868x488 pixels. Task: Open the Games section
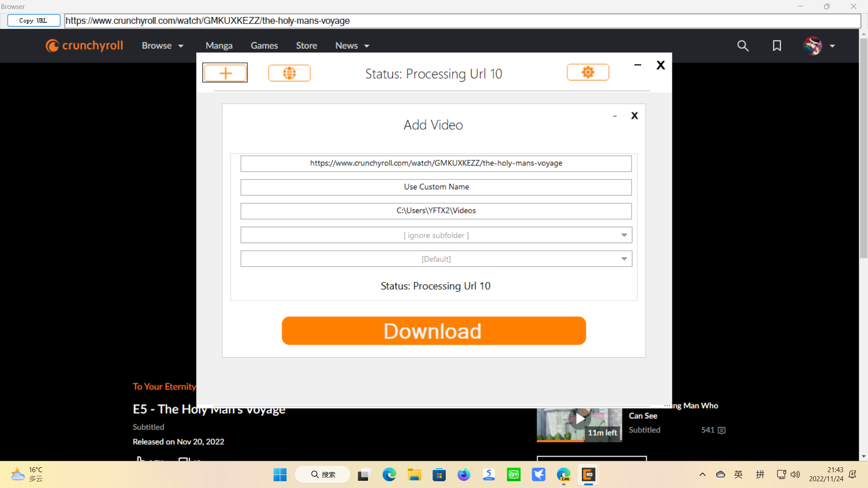[264, 45]
